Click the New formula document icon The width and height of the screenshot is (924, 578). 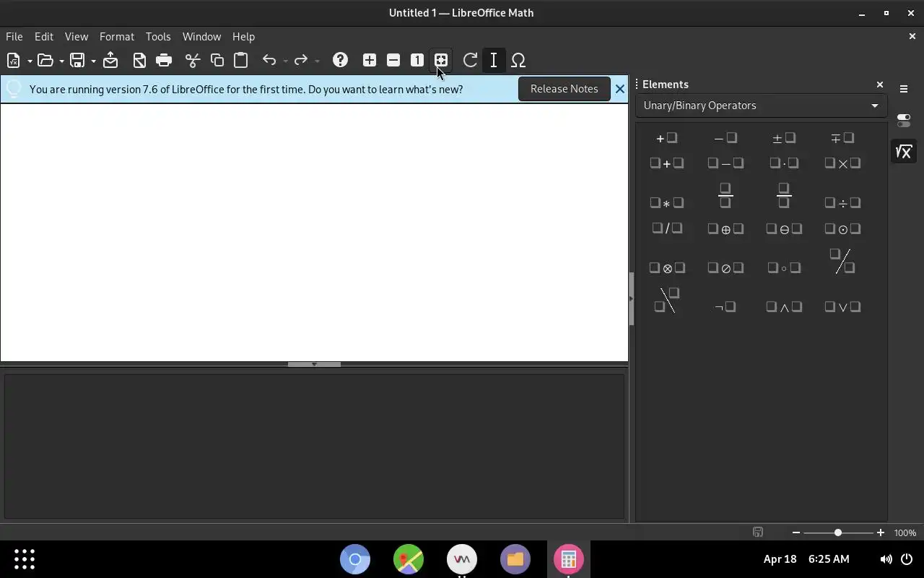13,61
